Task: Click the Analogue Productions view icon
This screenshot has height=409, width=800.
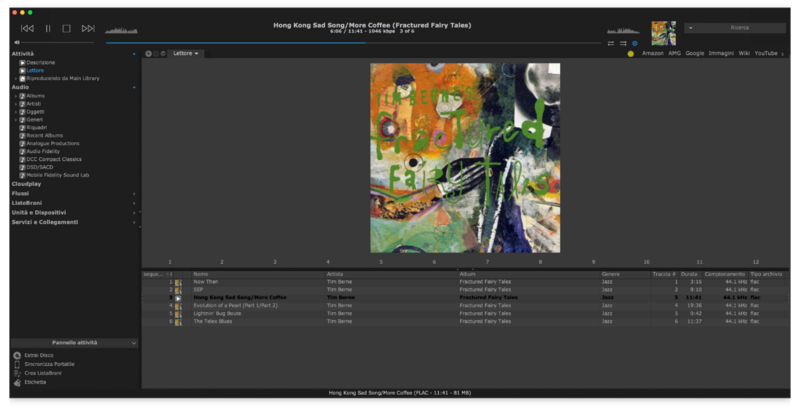Action: 22,143
